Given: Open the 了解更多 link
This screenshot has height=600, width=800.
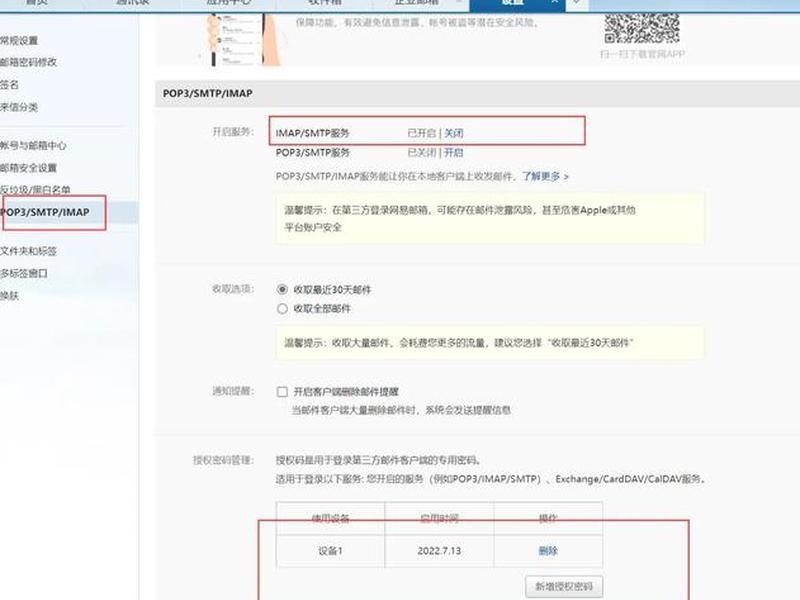Looking at the screenshot, I should [x=544, y=177].
